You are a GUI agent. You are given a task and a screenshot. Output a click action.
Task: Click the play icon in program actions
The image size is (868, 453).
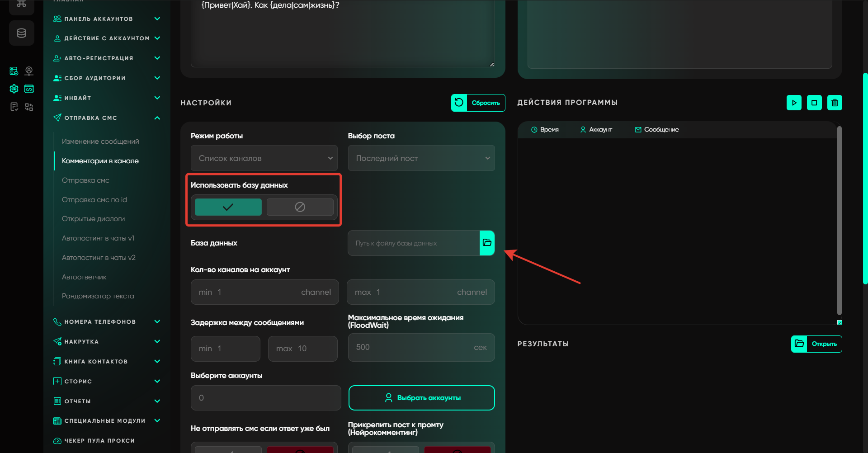(794, 103)
